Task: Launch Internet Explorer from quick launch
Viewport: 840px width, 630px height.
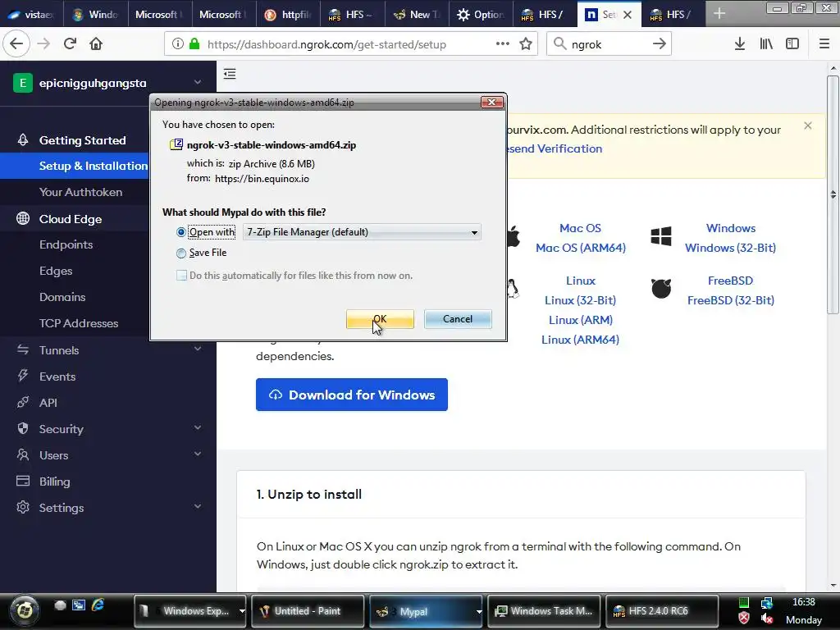Action: [98, 605]
